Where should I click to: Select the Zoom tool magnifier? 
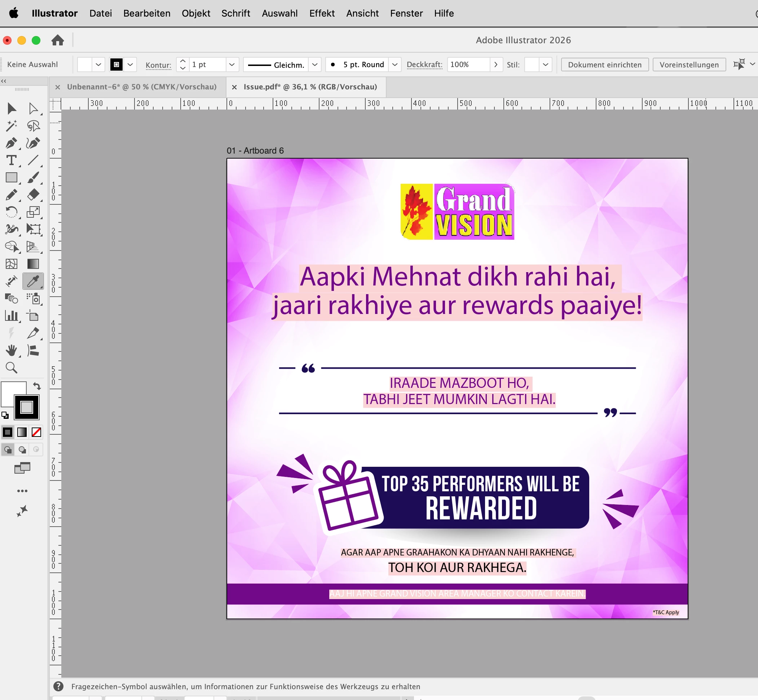click(x=12, y=368)
